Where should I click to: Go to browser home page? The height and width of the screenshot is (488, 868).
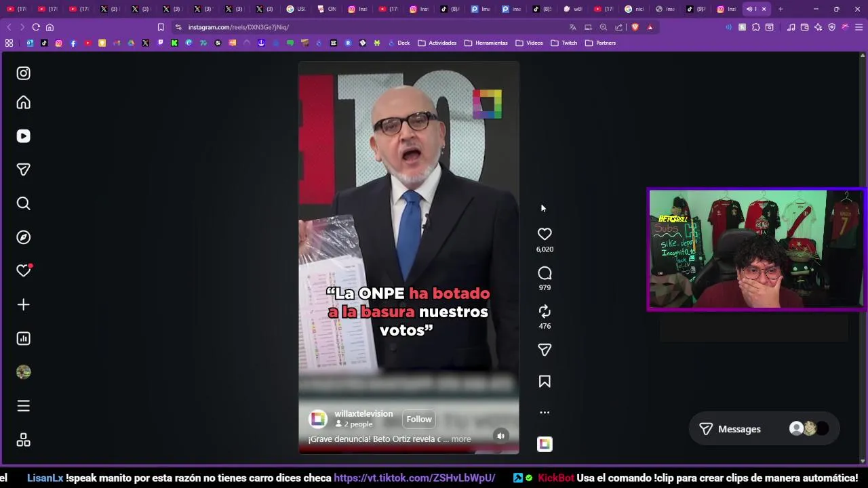tap(50, 27)
